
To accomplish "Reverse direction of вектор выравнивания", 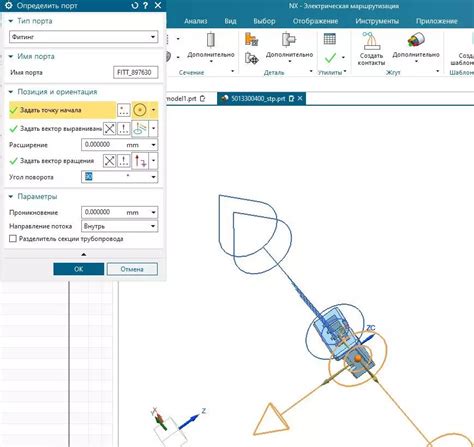I will pyautogui.click(x=109, y=128).
